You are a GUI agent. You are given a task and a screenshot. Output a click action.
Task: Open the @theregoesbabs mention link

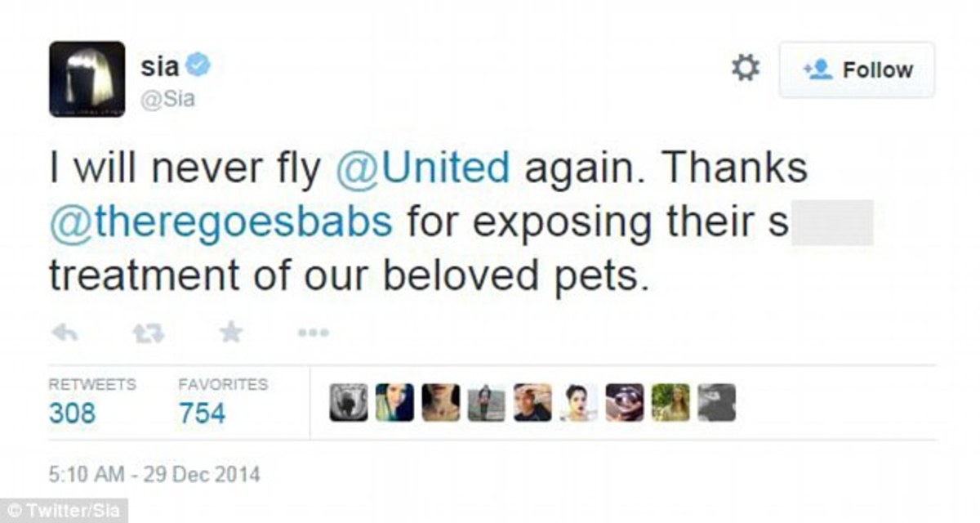220,222
